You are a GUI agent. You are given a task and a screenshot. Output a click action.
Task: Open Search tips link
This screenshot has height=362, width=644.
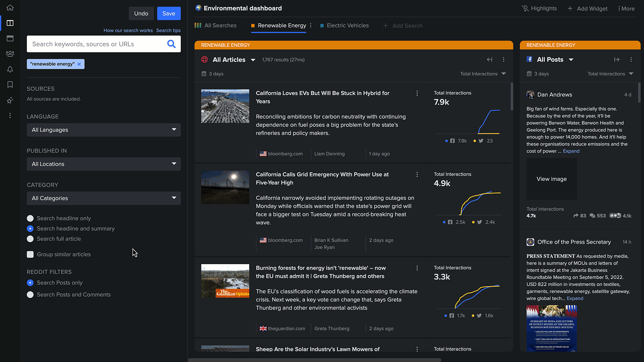tap(168, 30)
